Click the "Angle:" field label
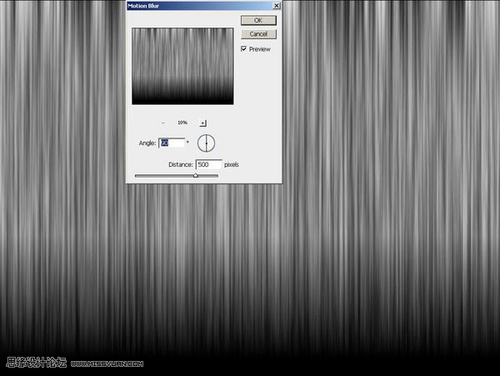The image size is (500, 376). pyautogui.click(x=147, y=143)
